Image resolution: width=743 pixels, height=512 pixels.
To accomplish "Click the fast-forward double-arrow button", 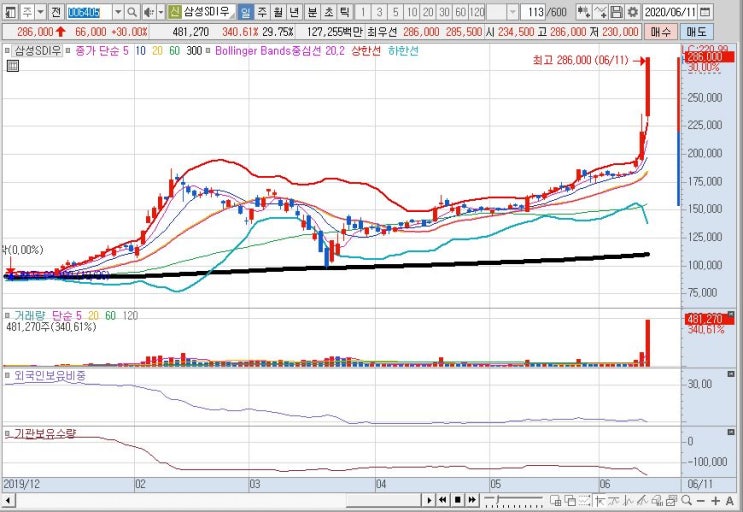I will [472, 500].
